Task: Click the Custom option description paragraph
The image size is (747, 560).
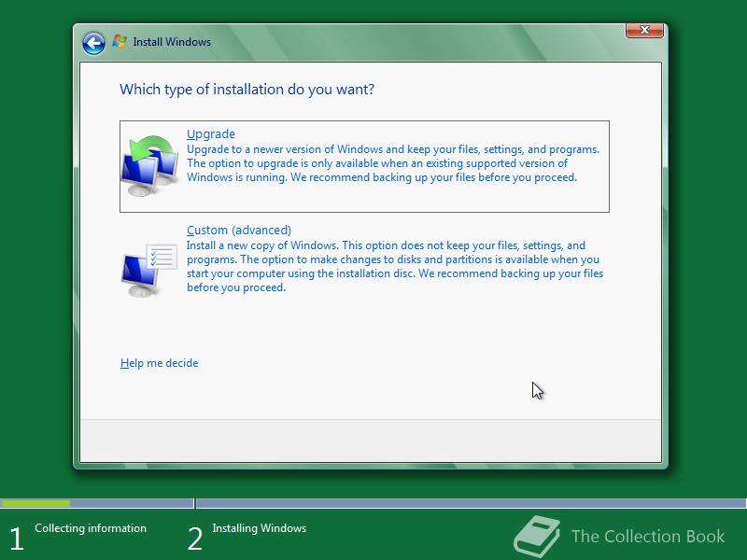Action: (x=395, y=266)
